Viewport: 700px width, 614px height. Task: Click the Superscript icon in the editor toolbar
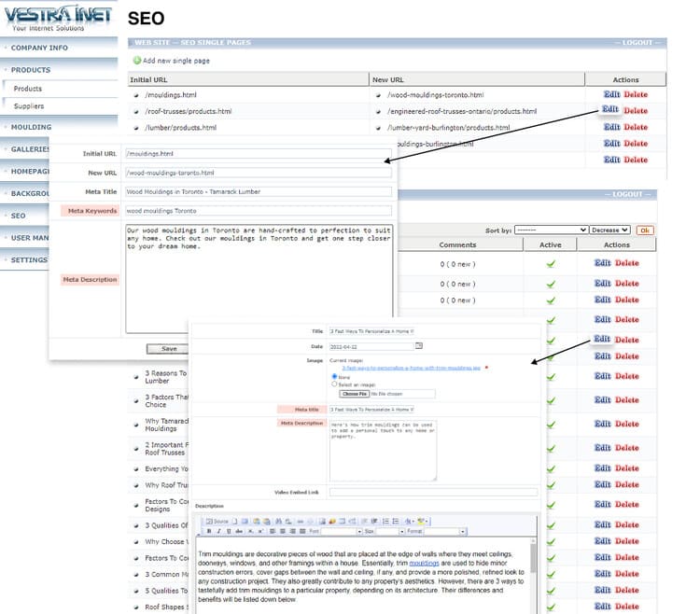point(260,531)
